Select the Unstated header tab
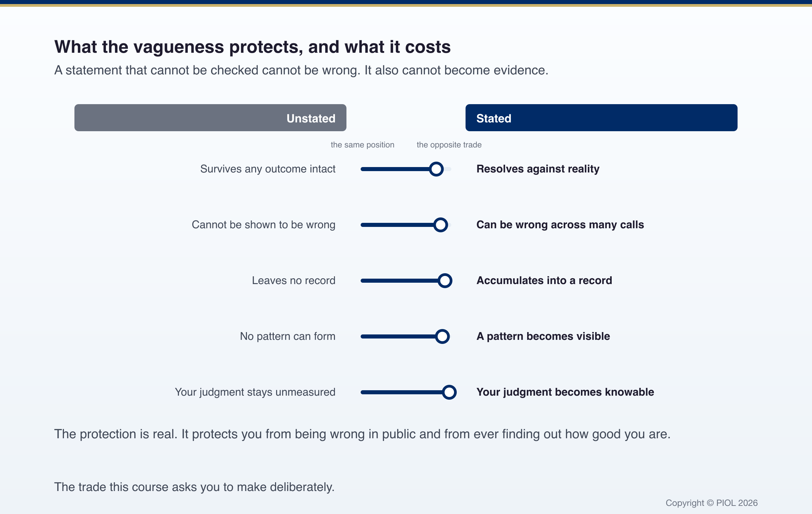 210,118
